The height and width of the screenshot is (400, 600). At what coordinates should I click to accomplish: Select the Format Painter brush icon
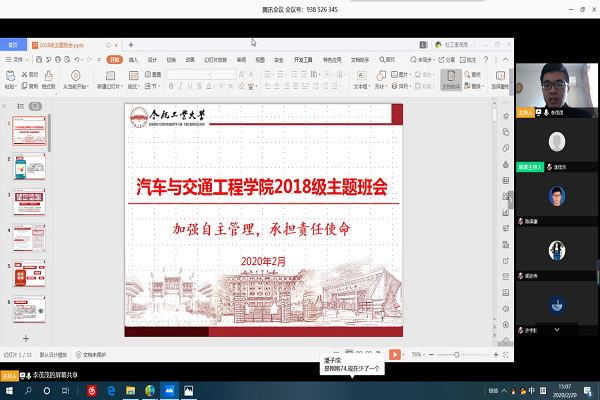(49, 75)
